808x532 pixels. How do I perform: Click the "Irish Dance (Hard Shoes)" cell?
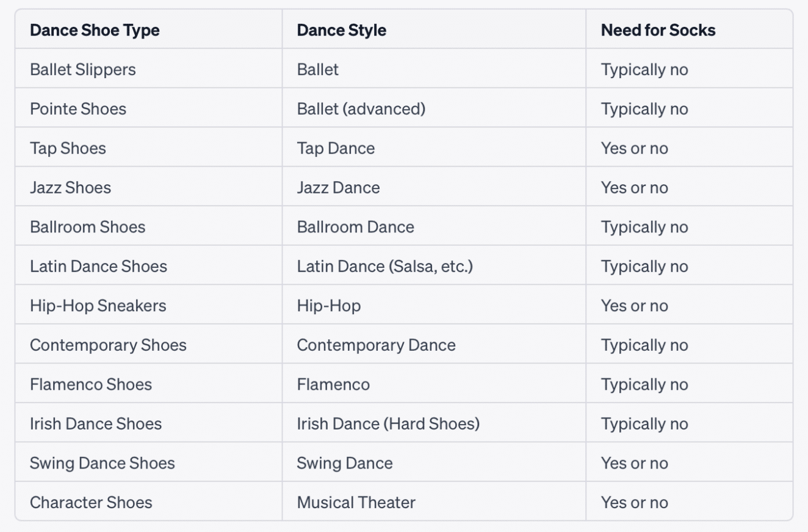click(x=388, y=424)
